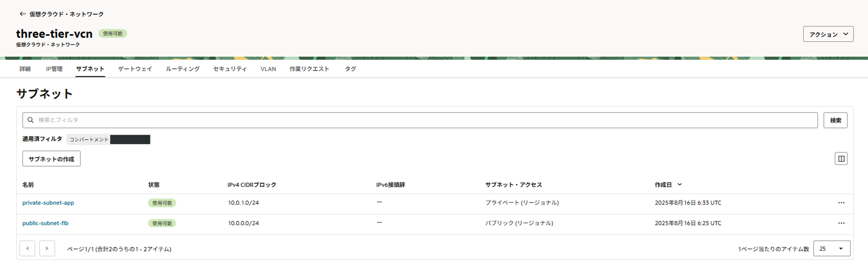868x266 pixels.
Task: Open the actions menu for public-subnet-flb row
Action: (841, 223)
